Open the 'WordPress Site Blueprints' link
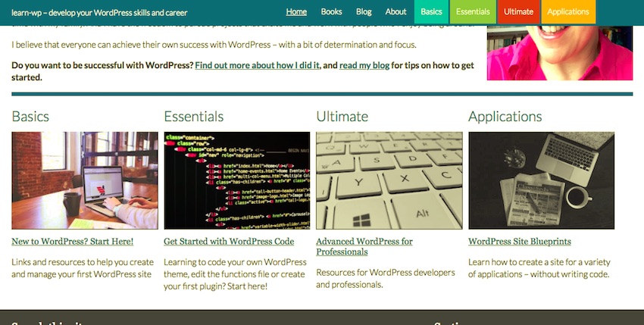 click(x=520, y=242)
